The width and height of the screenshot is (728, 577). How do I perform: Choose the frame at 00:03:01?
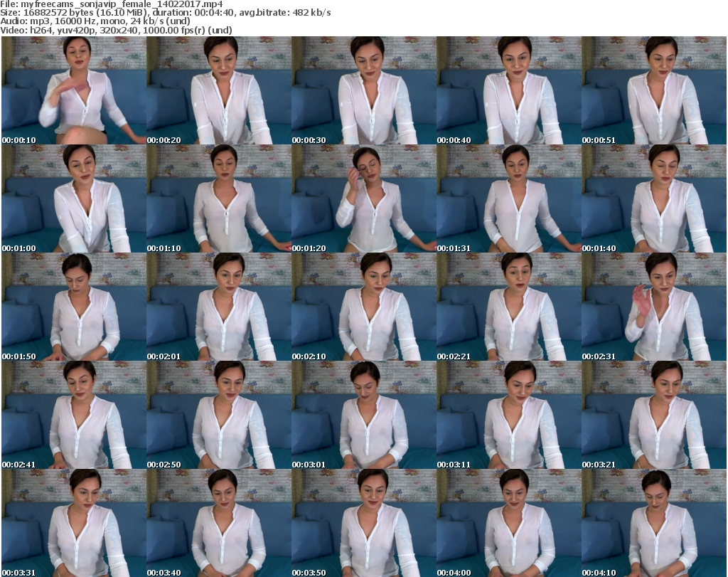364,415
